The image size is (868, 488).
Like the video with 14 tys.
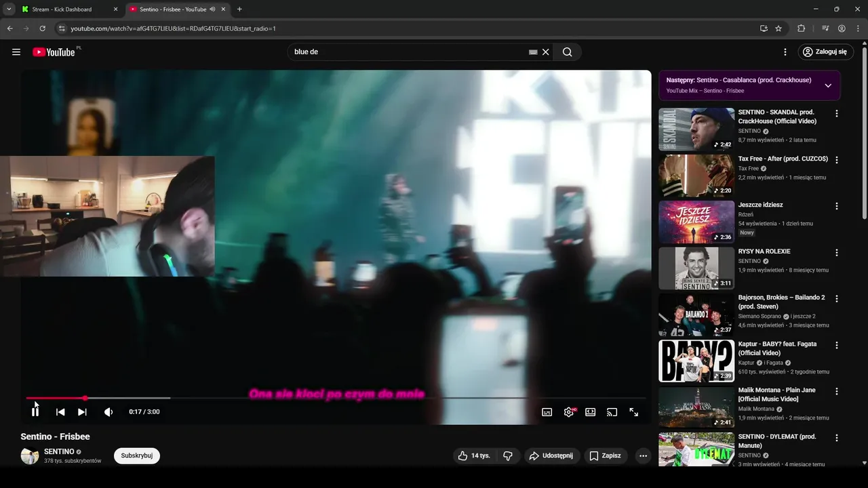(474, 455)
